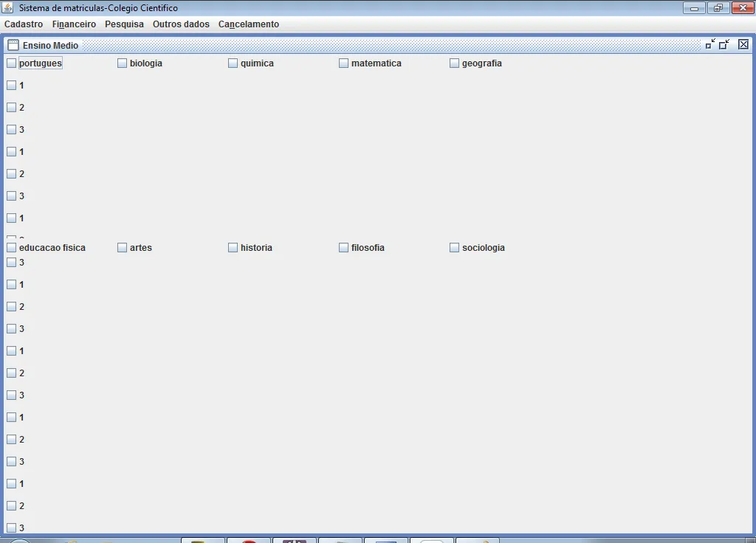Click the Java icon in the title bar
Image resolution: width=756 pixels, height=543 pixels.
coord(7,7)
